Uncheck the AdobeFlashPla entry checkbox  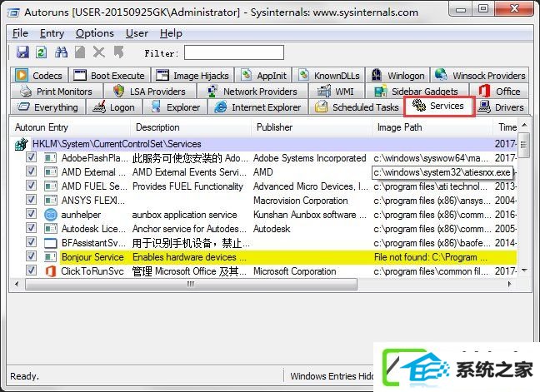pyautogui.click(x=31, y=157)
